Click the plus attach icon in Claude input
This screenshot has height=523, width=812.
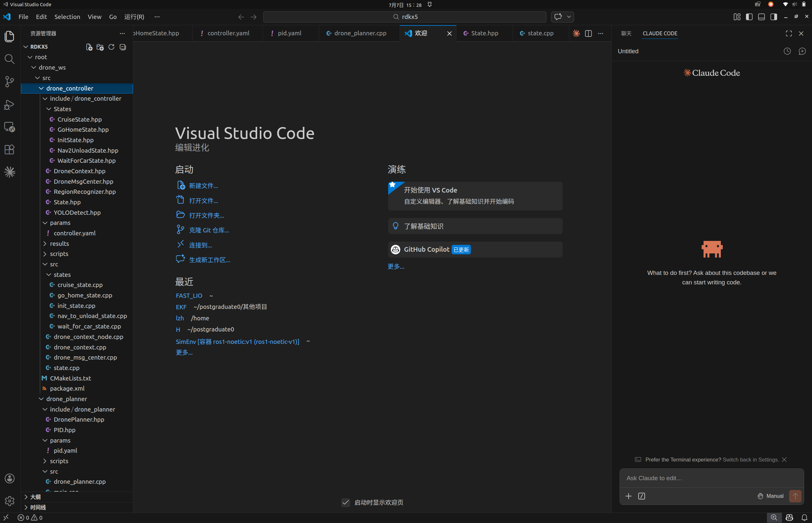coord(629,496)
